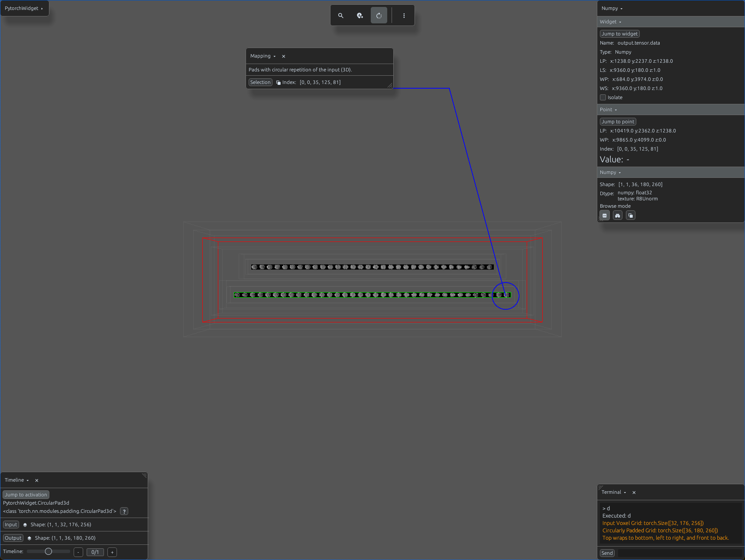
Task: Open the Mapping panel title dropdown
Action: 263,56
